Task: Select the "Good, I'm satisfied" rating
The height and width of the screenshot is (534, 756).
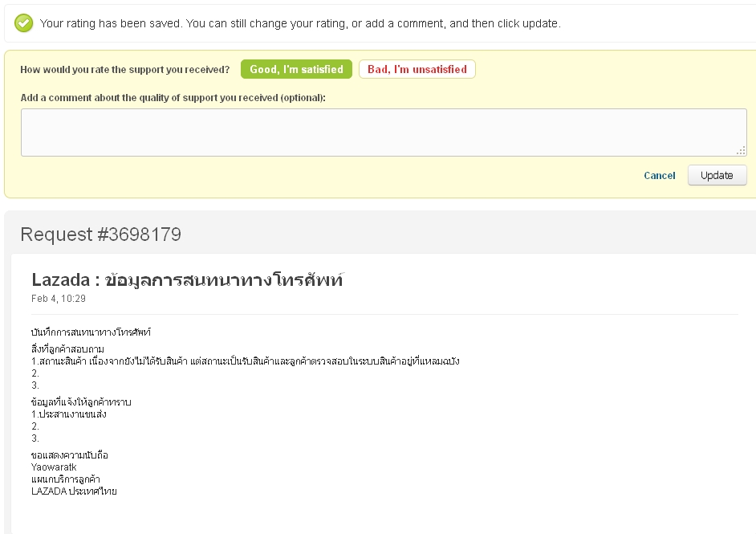Action: click(296, 69)
